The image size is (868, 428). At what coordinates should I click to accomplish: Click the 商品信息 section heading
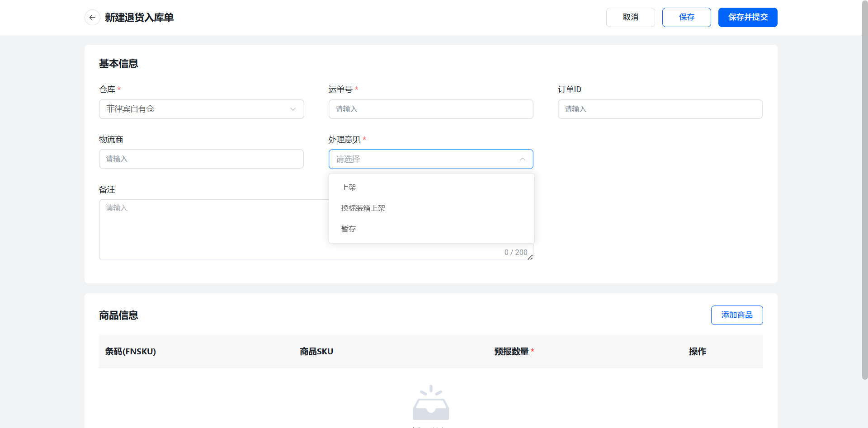pyautogui.click(x=118, y=315)
